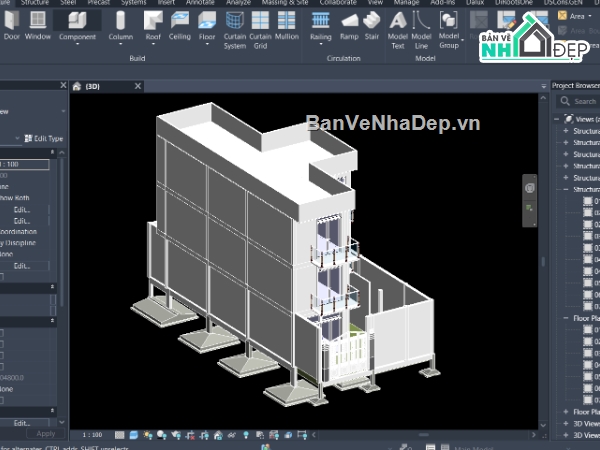Toggle Reveal Hidden Elements lightbulb
The image size is (600, 450).
tap(246, 435)
